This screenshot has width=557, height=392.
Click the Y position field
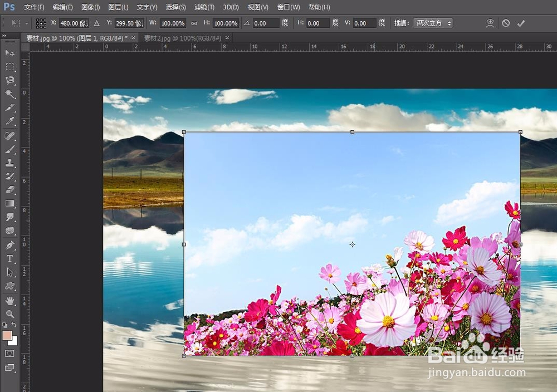tap(129, 23)
